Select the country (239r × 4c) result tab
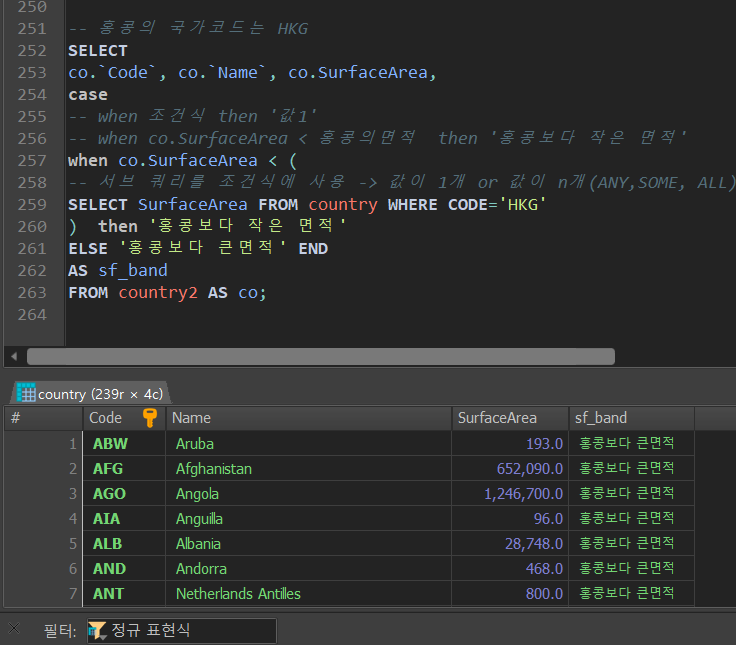The width and height of the screenshot is (736, 645). (91, 393)
